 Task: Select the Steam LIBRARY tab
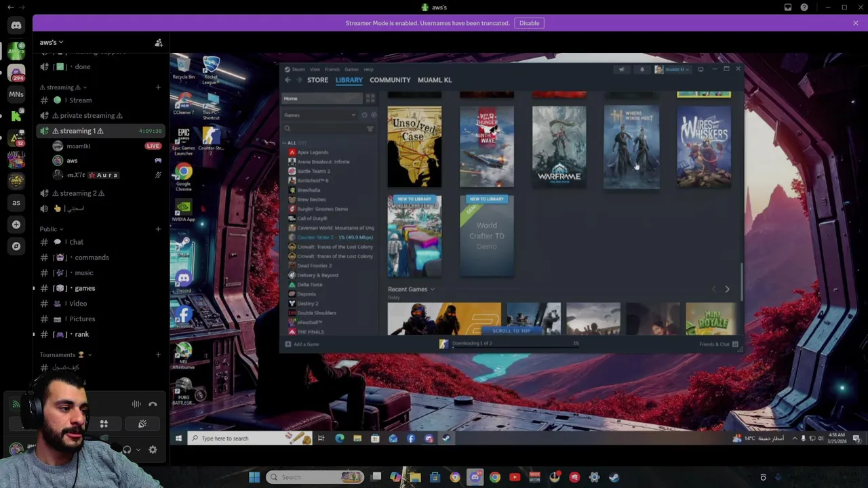pos(349,80)
